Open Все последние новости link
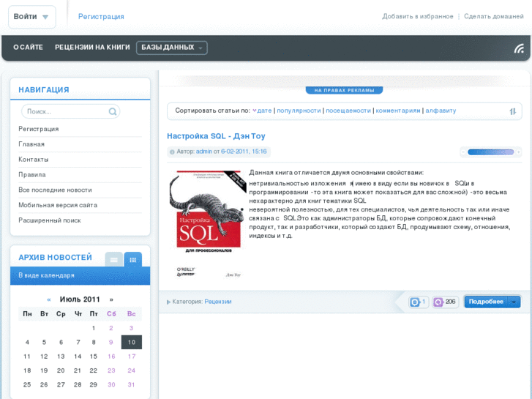This screenshot has height=399, width=532. (56, 190)
